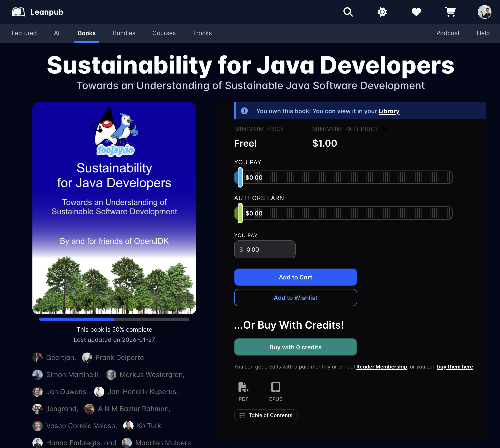Click the Leanpub book logo
The height and width of the screenshot is (448, 500).
tap(19, 12)
